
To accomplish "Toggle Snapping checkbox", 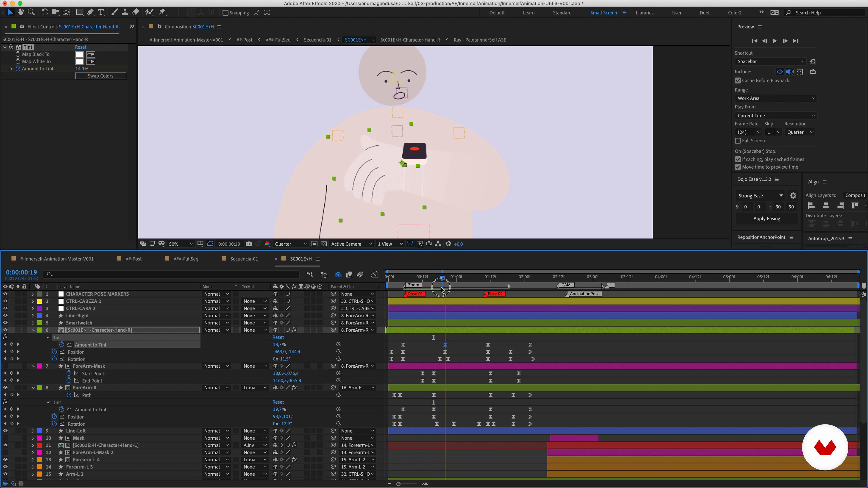I will tap(225, 13).
